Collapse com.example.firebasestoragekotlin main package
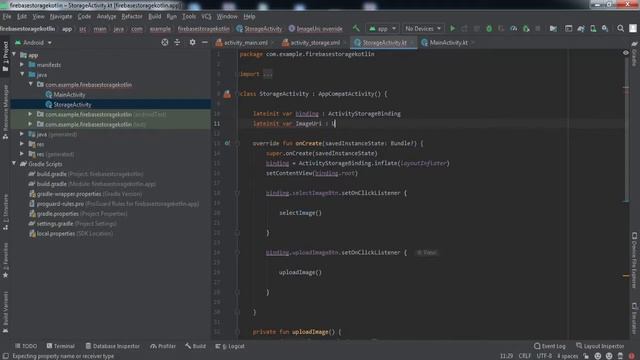The image size is (640, 360). coord(31,84)
